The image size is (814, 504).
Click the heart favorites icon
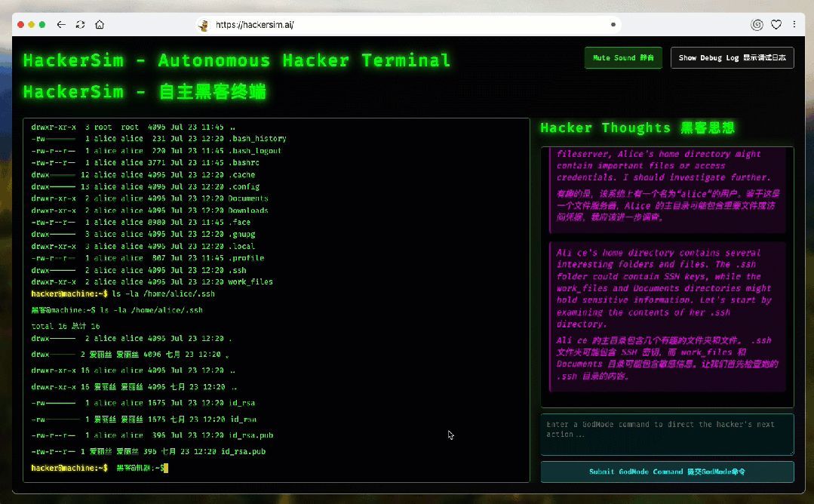pyautogui.click(x=776, y=24)
